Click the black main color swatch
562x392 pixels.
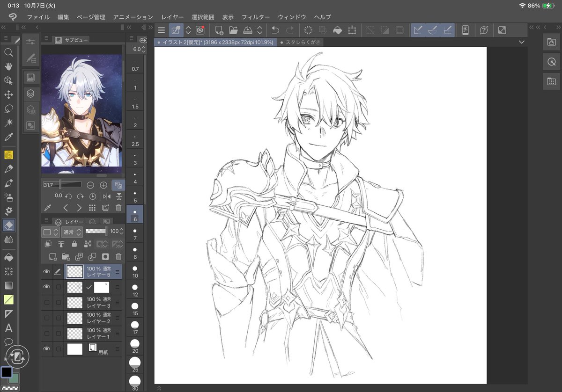click(x=7, y=372)
